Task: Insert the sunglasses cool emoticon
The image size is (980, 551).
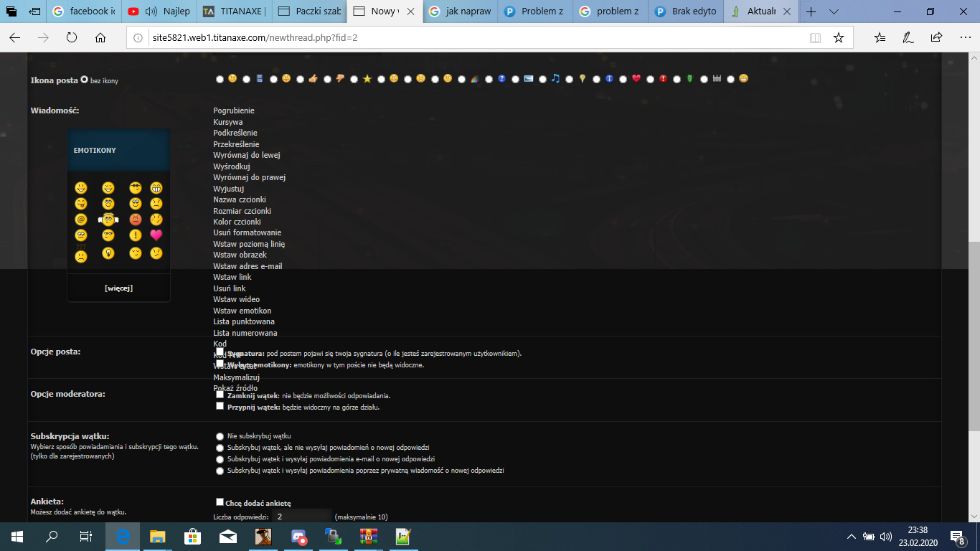Action: click(x=136, y=188)
